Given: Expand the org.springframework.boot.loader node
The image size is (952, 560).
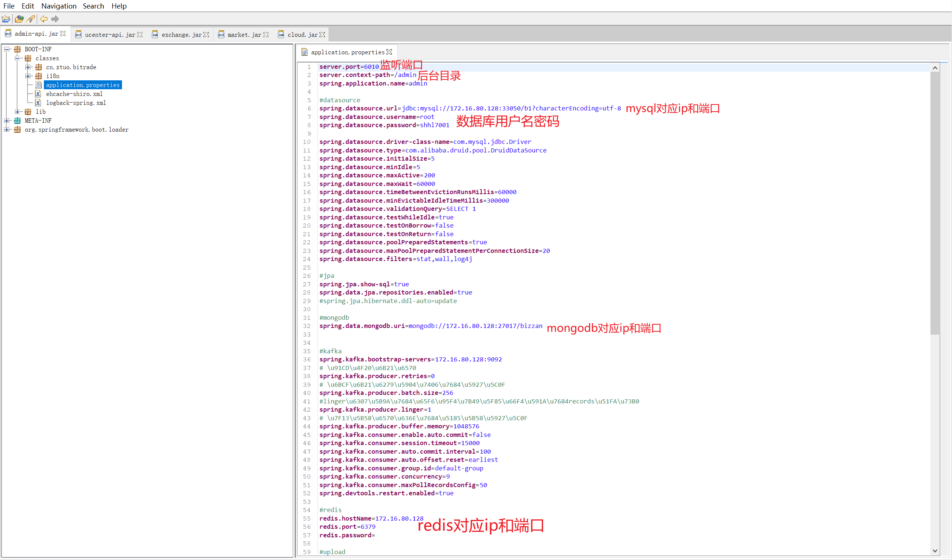Looking at the screenshot, I should 7,130.
